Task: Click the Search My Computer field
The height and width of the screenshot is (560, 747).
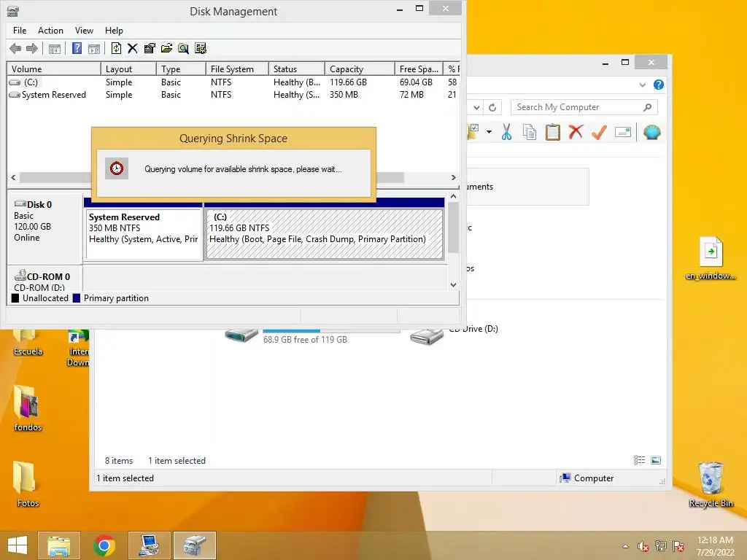Action: pyautogui.click(x=584, y=108)
